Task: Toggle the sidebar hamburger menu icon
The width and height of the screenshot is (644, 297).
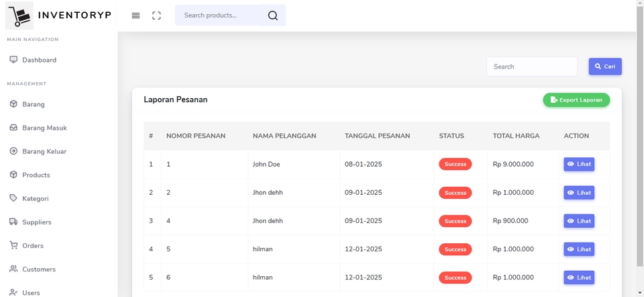Action: point(136,15)
